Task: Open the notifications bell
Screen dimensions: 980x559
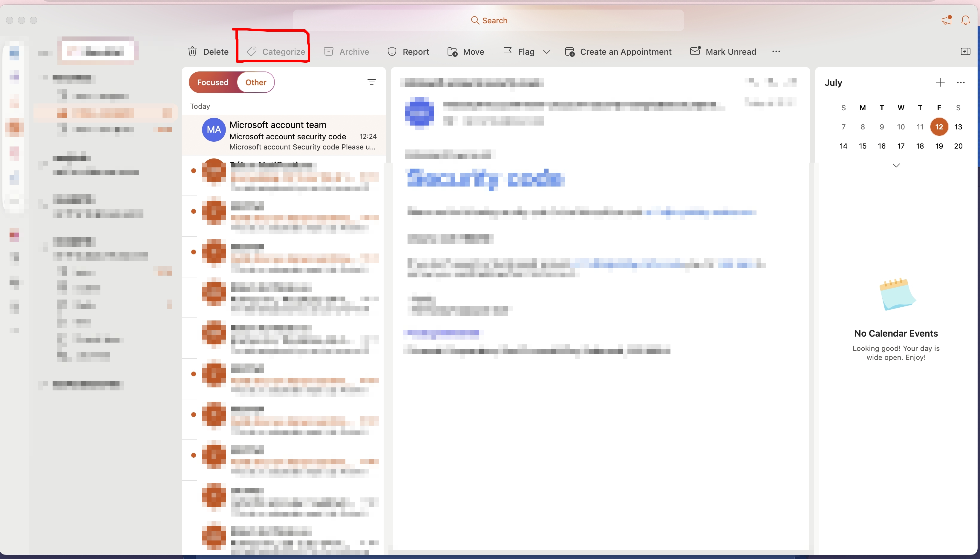Action: point(965,20)
